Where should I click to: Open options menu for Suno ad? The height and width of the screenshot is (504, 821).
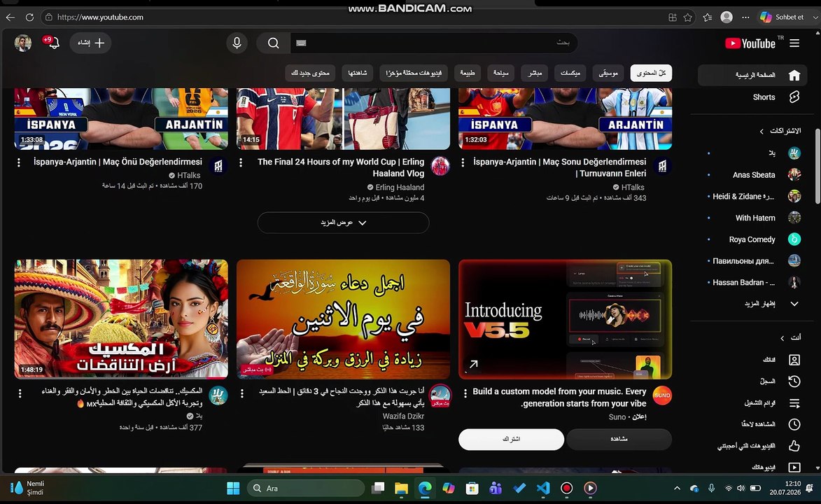pyautogui.click(x=465, y=393)
